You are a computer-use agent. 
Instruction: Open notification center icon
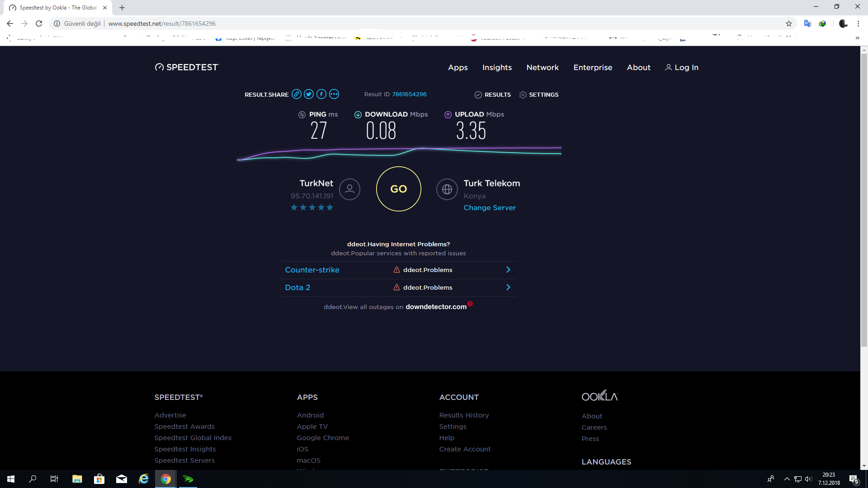click(x=854, y=479)
